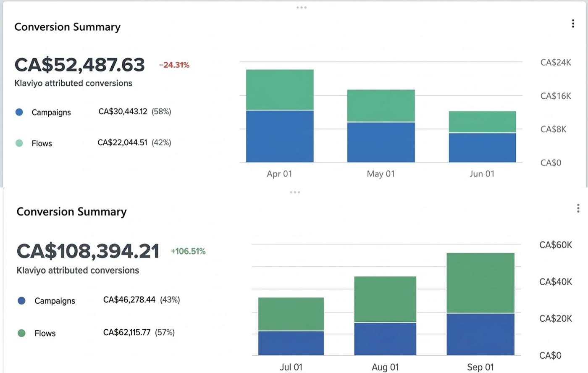Screen dimensions: 588x373
Task: Click the Aug 01 axis label
Action: coord(385,367)
